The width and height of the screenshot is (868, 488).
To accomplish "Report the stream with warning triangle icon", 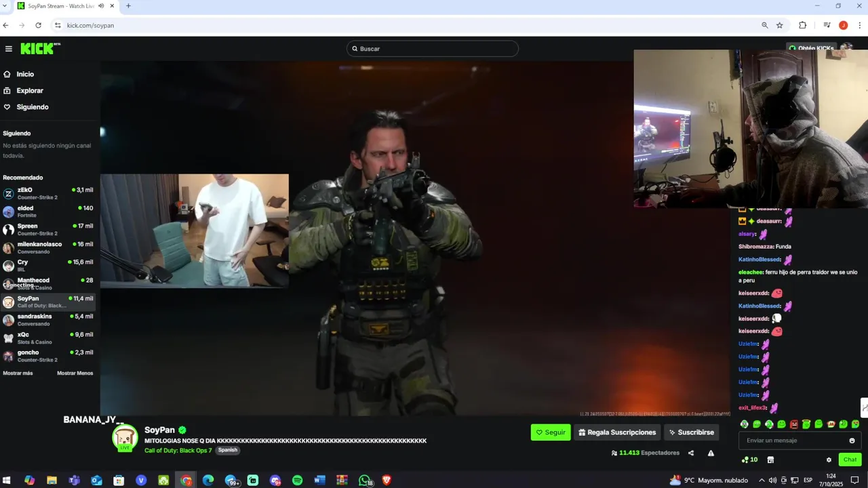I will point(711,453).
